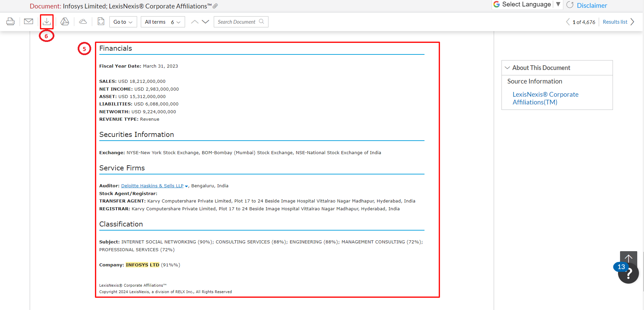Screen dimensions: 644x310
Task: Open the Go to dropdown
Action: 123,22
